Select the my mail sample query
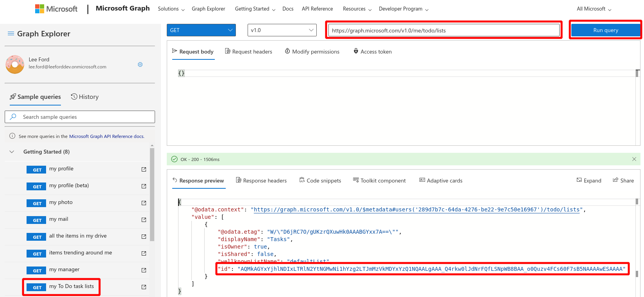 (x=59, y=219)
